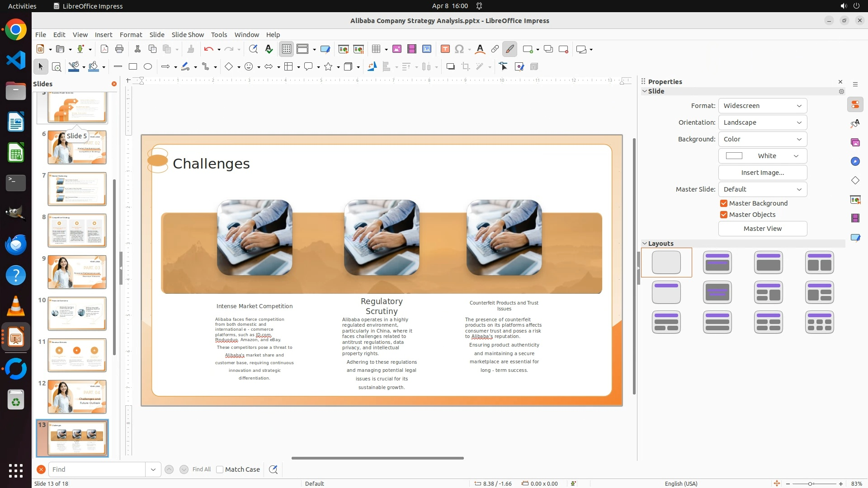
Task: Open the Slide Show menu
Action: [x=188, y=35]
